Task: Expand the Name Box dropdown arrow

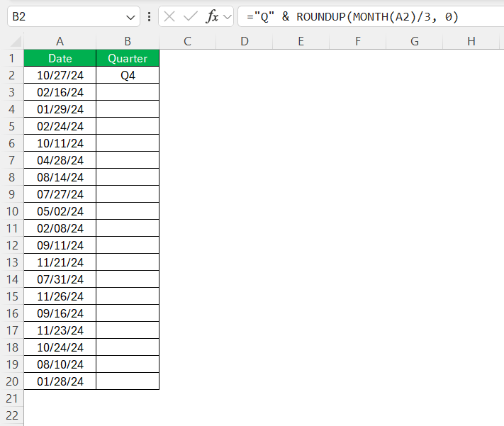Action: 130,17
